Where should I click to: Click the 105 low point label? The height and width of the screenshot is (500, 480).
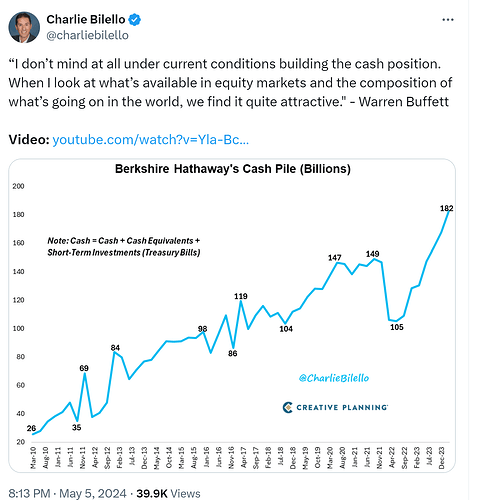pos(397,327)
